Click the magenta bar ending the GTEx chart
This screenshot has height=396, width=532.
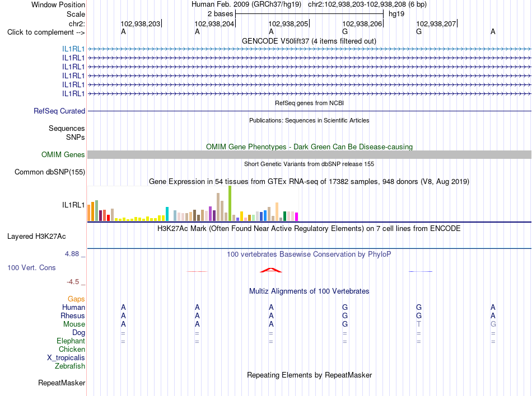(297, 217)
